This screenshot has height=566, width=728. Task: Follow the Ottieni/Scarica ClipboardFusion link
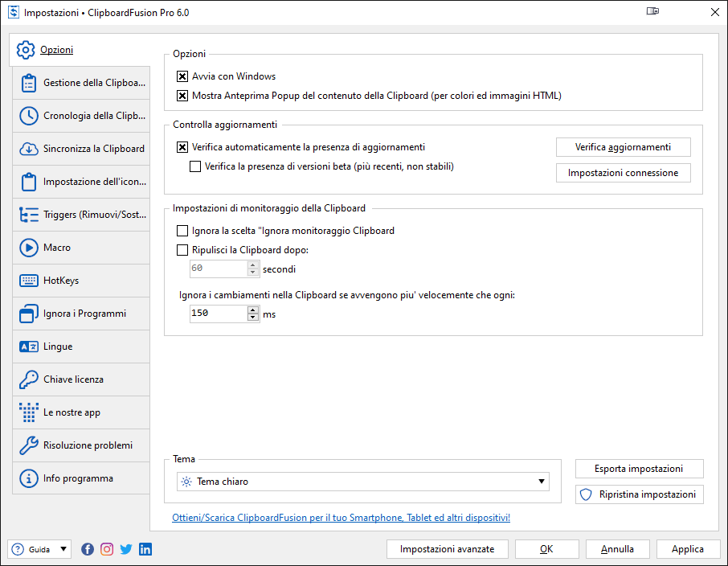(341, 518)
